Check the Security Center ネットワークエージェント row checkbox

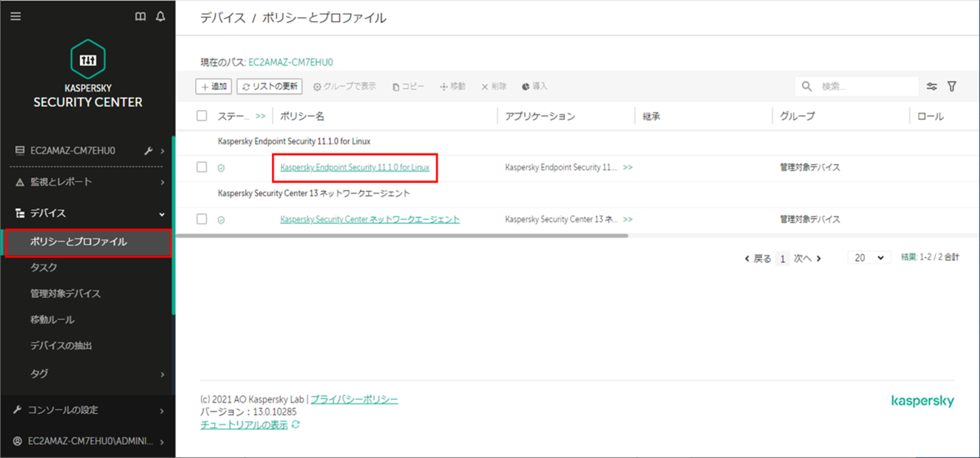pos(202,220)
